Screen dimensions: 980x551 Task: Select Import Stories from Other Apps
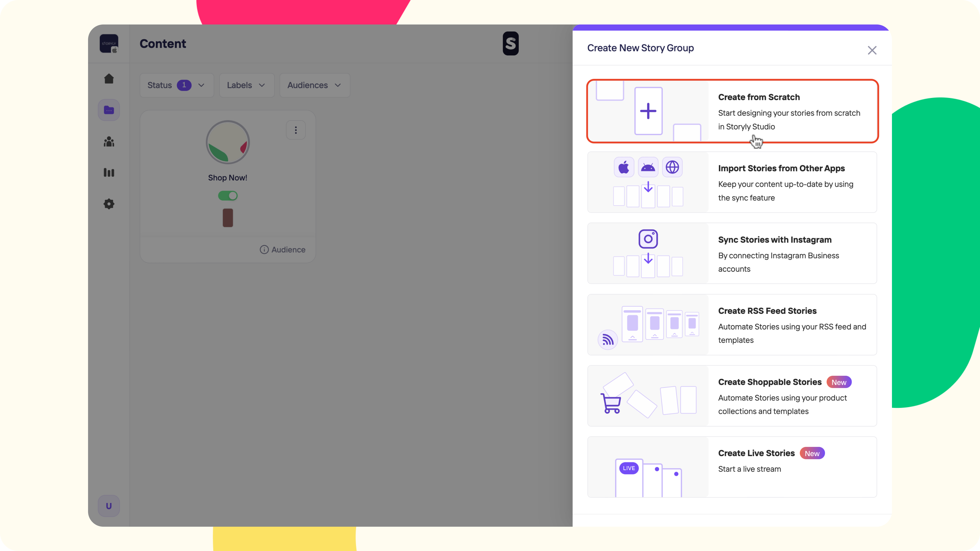[732, 183]
